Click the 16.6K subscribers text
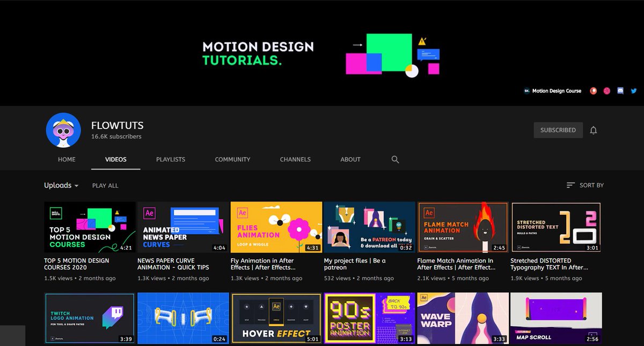The image size is (644, 346). 116,137
